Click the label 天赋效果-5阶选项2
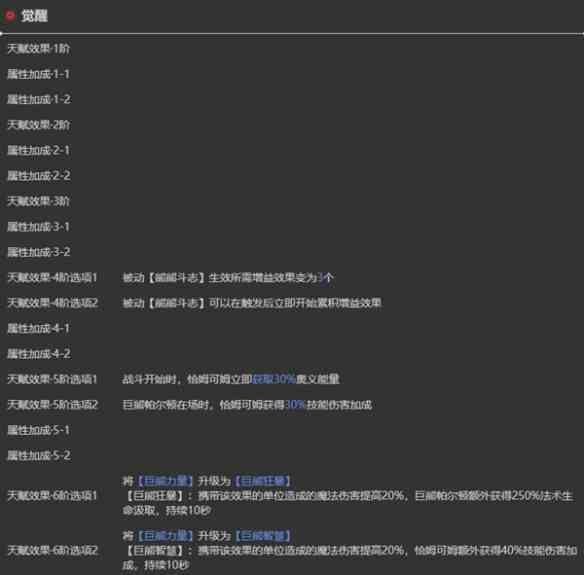The image size is (584, 575). (53, 404)
